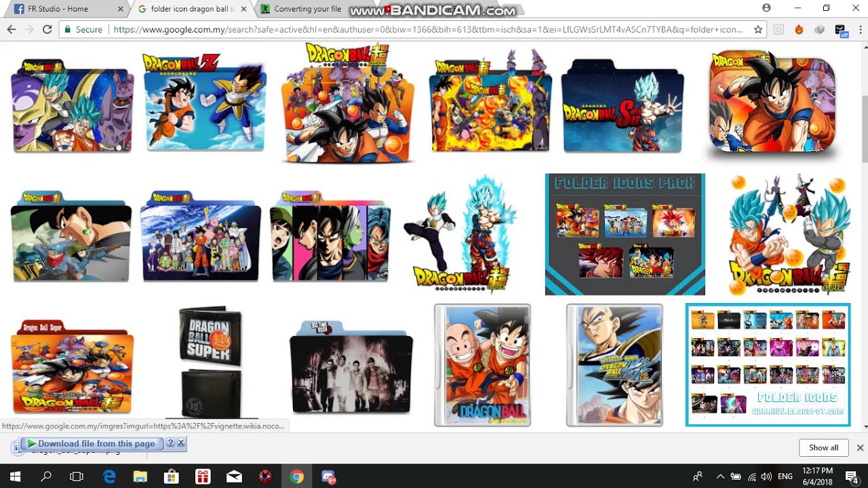Close the folder icon dragon ball tab
Viewport: 868px width, 488px height.
coord(244,9)
